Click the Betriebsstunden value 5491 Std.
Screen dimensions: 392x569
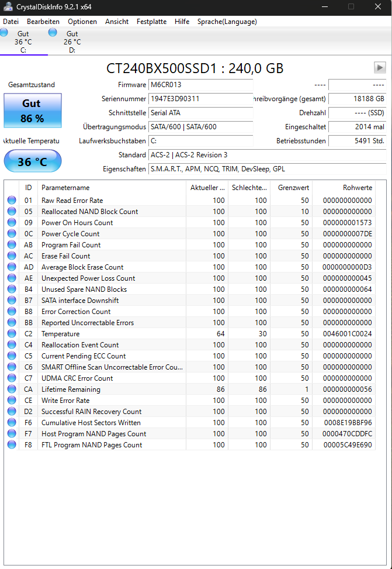pos(357,141)
